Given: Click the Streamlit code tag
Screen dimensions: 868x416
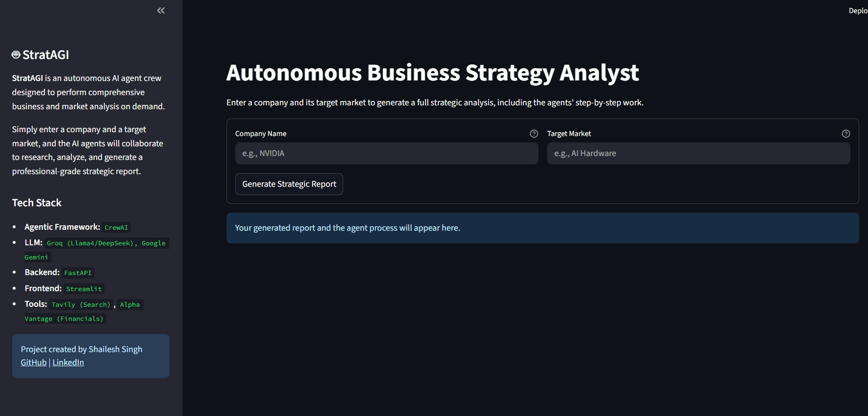Looking at the screenshot, I should click(84, 289).
